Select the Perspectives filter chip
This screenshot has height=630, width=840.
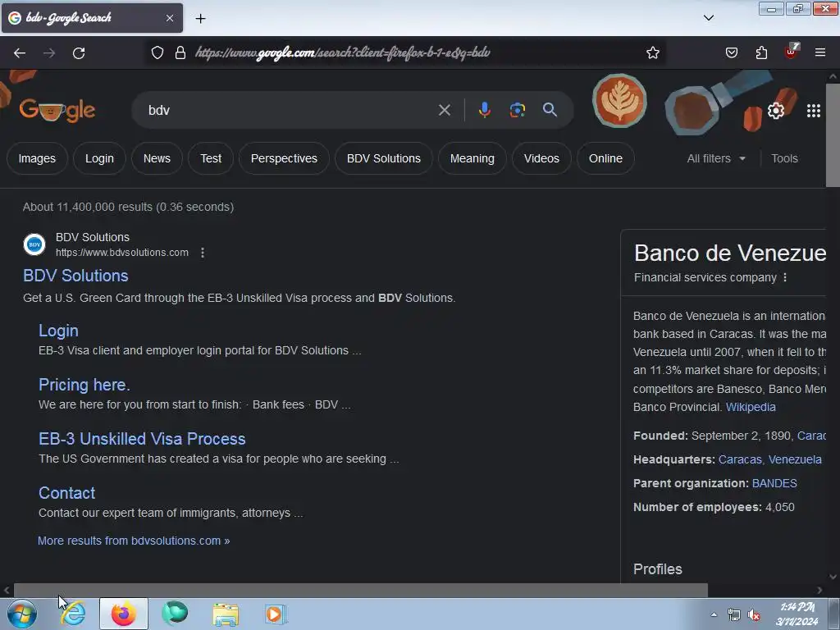point(284,158)
